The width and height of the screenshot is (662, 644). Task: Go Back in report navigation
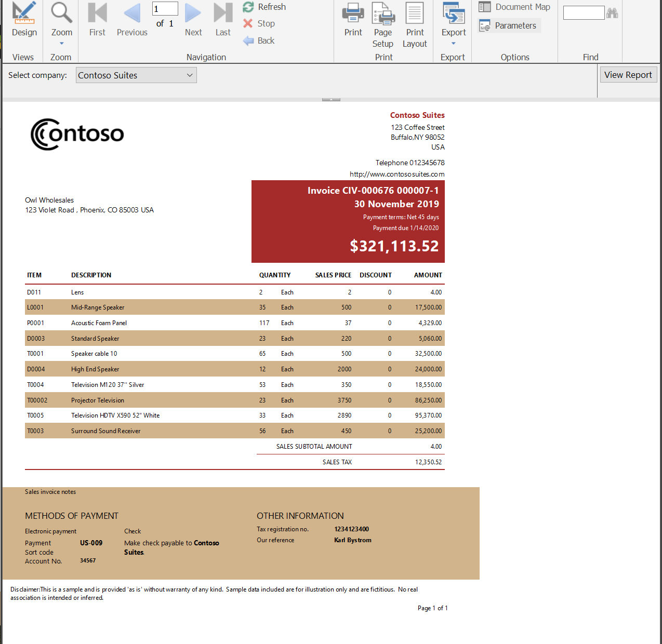[x=259, y=41]
